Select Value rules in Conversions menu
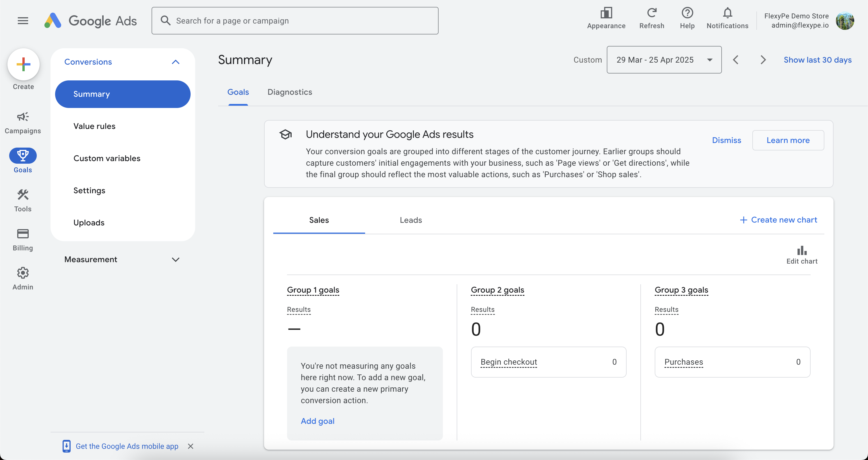The height and width of the screenshot is (460, 868). point(94,126)
